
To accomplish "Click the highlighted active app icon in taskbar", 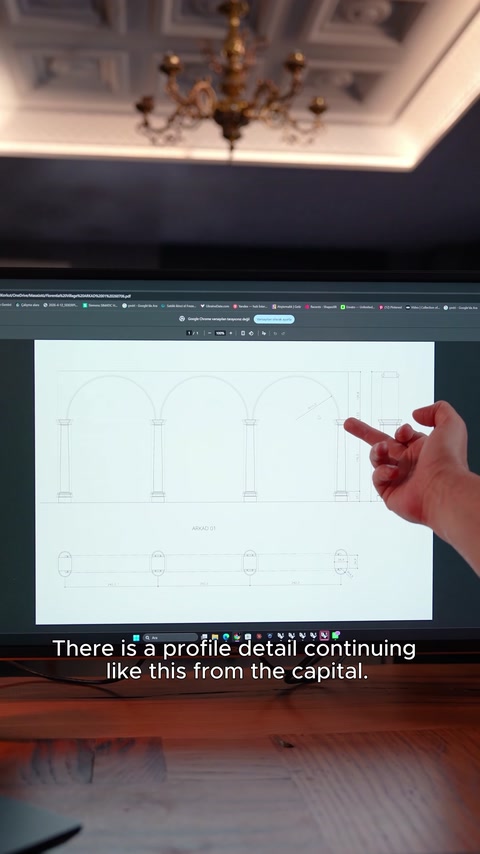I will point(324,636).
